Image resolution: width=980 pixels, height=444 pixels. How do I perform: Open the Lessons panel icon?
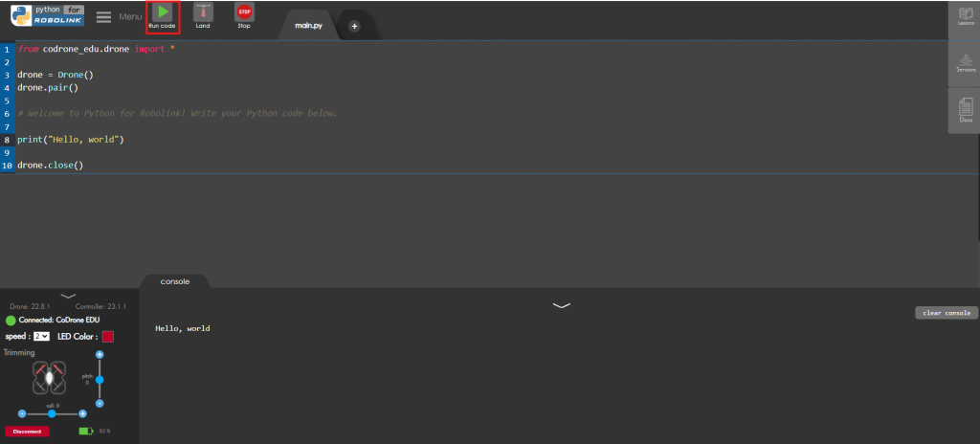pos(965,16)
